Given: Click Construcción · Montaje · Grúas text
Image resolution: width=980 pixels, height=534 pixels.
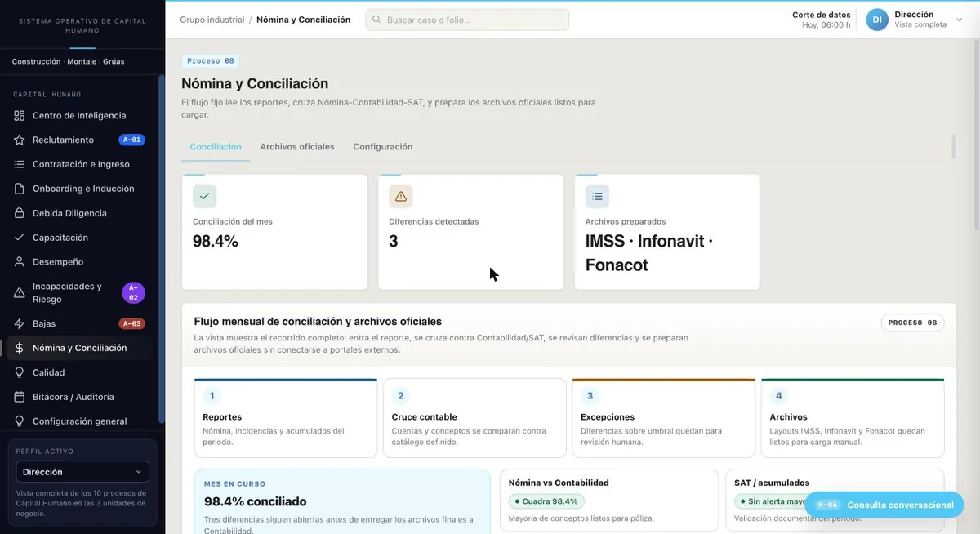Looking at the screenshot, I should tap(69, 61).
